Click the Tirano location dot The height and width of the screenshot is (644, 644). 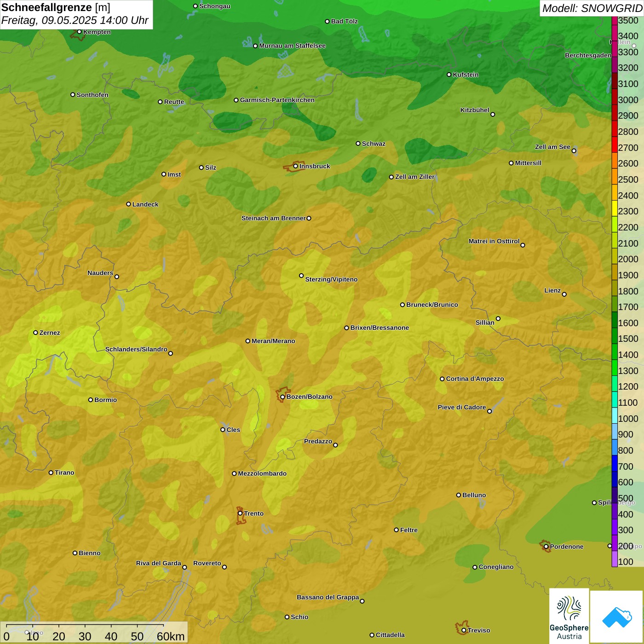click(51, 472)
